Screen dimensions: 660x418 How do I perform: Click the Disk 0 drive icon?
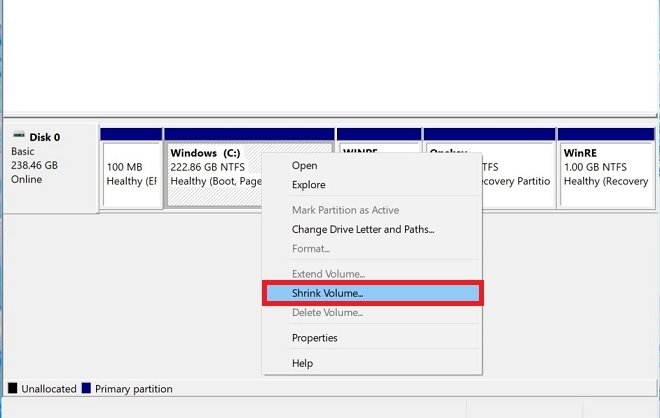(x=19, y=136)
